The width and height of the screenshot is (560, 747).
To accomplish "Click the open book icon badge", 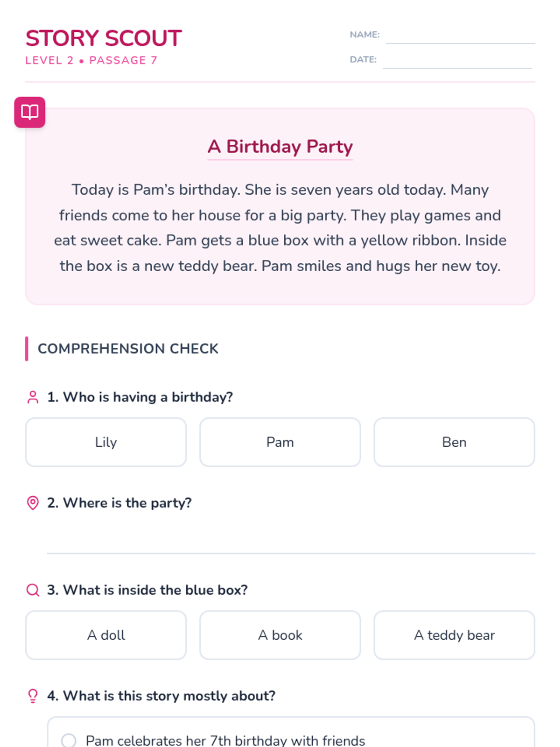I will click(x=30, y=112).
